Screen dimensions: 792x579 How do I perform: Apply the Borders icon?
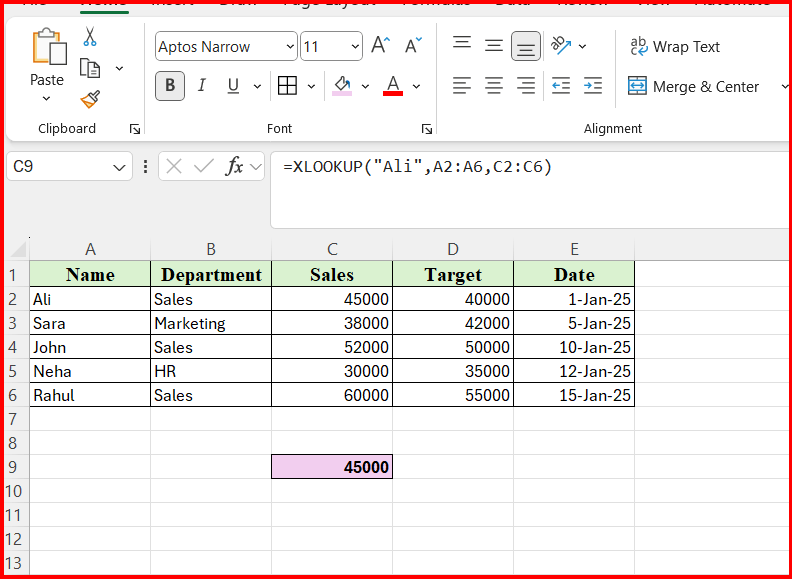[x=287, y=86]
